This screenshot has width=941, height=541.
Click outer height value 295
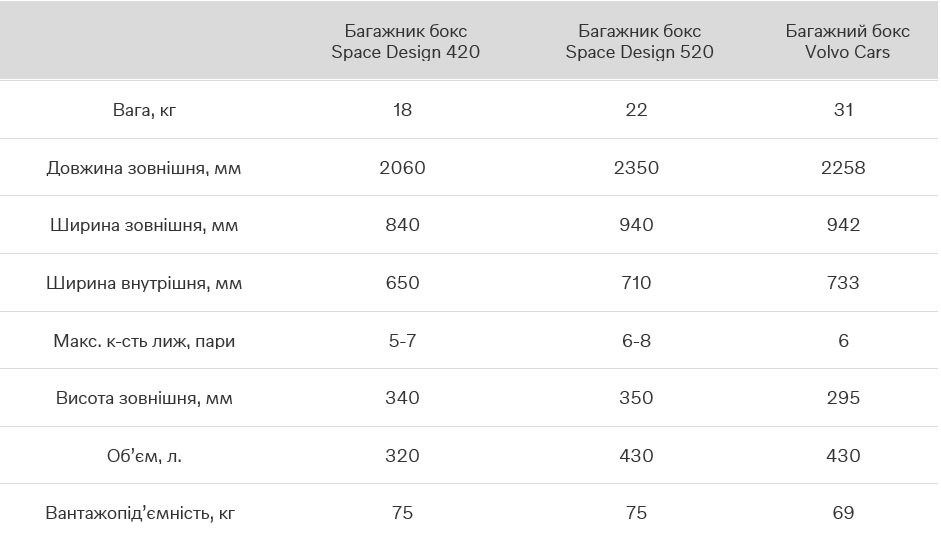point(843,398)
